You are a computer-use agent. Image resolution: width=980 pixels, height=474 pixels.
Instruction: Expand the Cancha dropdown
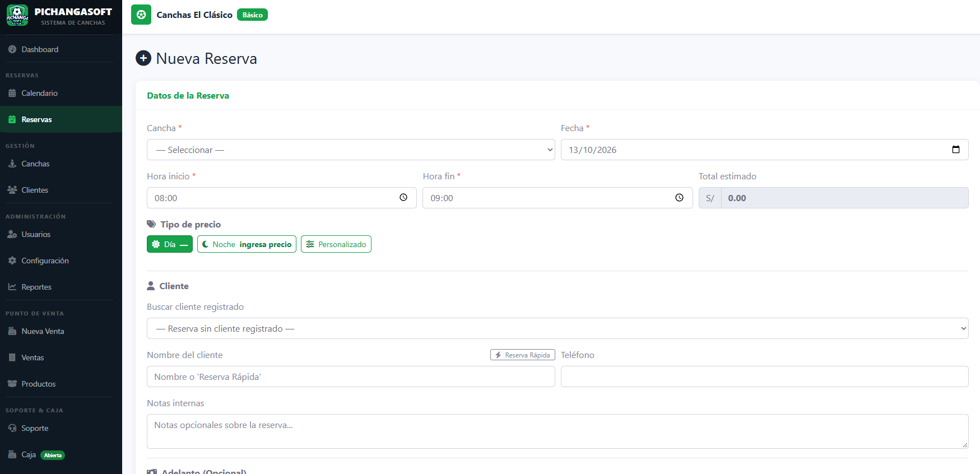(351, 150)
